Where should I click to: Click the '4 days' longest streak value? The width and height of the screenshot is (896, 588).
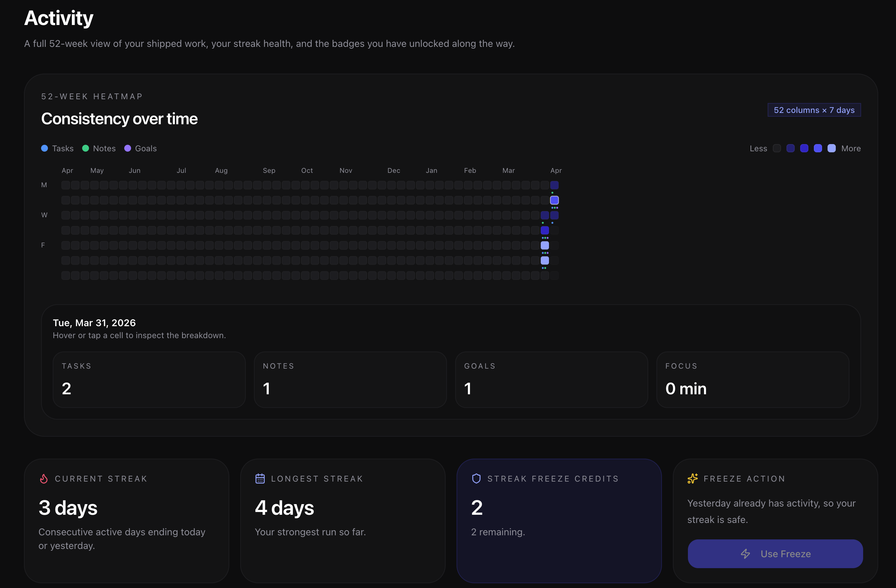tap(284, 508)
